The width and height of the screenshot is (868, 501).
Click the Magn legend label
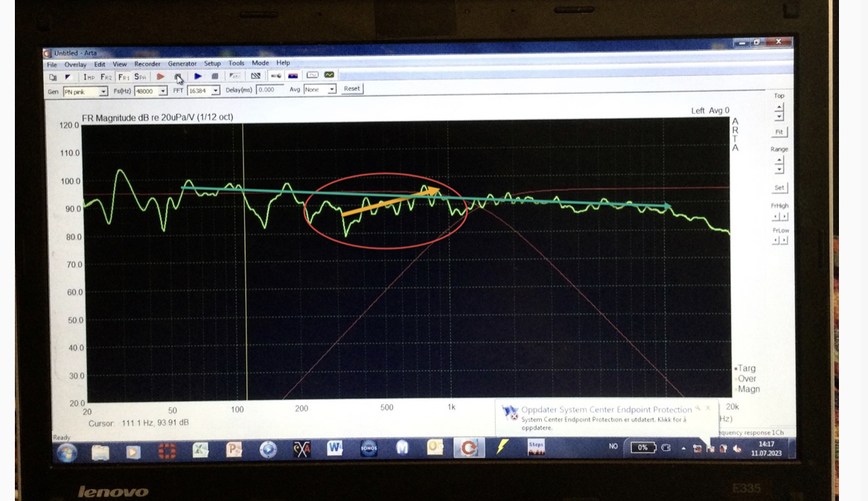click(x=748, y=389)
